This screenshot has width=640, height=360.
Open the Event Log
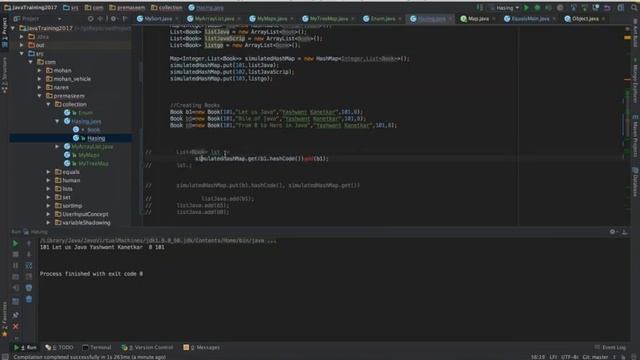610,347
